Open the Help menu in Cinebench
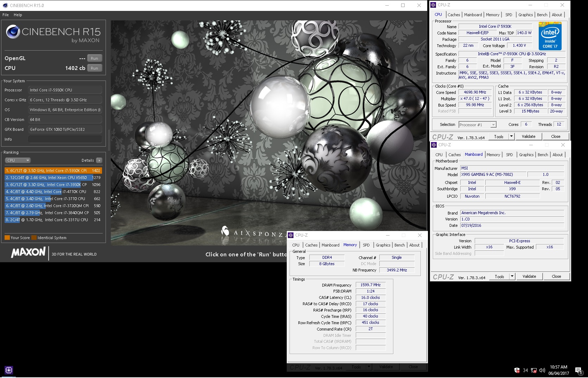 [18, 15]
